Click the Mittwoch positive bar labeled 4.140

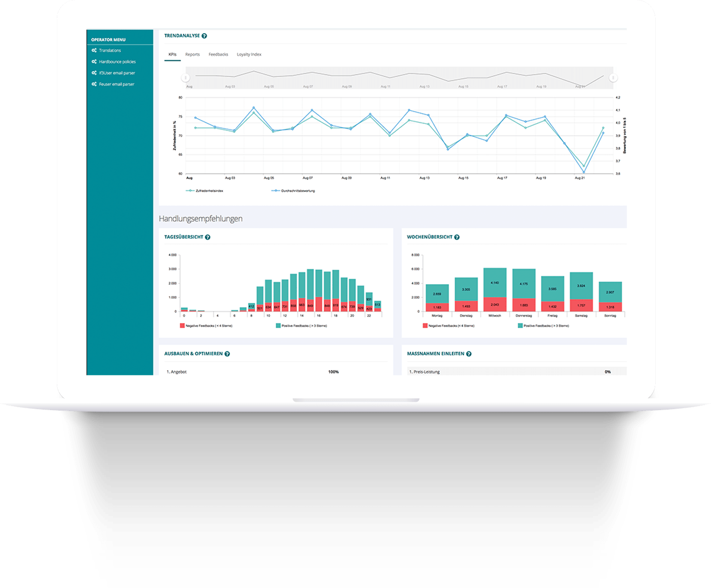495,283
